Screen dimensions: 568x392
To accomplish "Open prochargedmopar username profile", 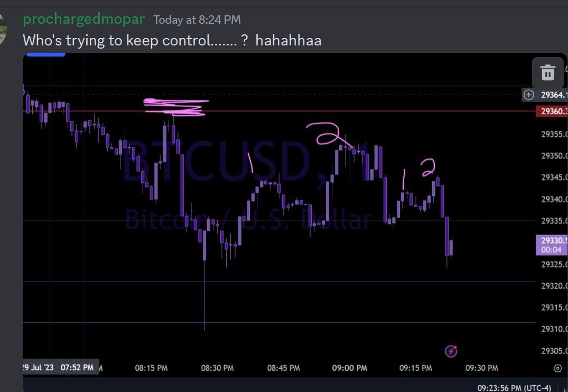I will [x=83, y=19].
